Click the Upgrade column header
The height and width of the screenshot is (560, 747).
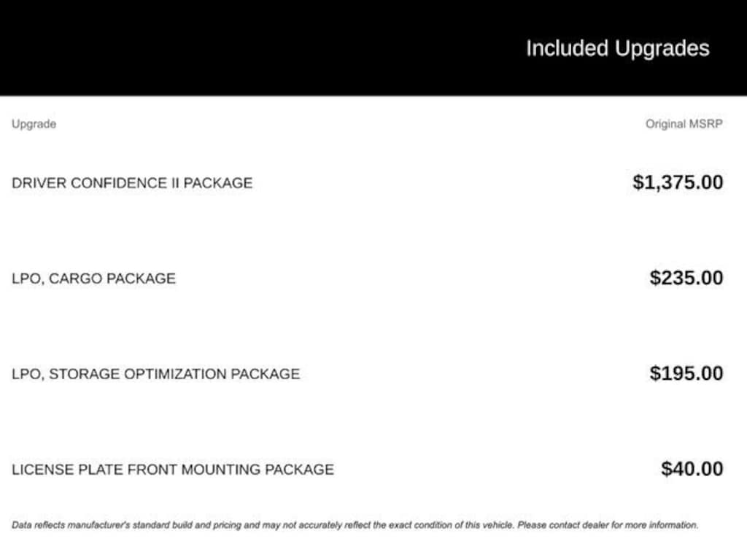click(x=34, y=124)
